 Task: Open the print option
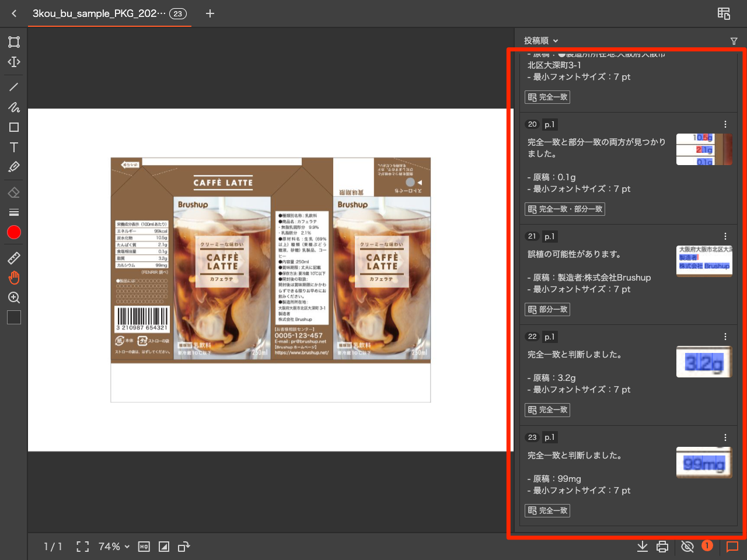click(x=662, y=547)
